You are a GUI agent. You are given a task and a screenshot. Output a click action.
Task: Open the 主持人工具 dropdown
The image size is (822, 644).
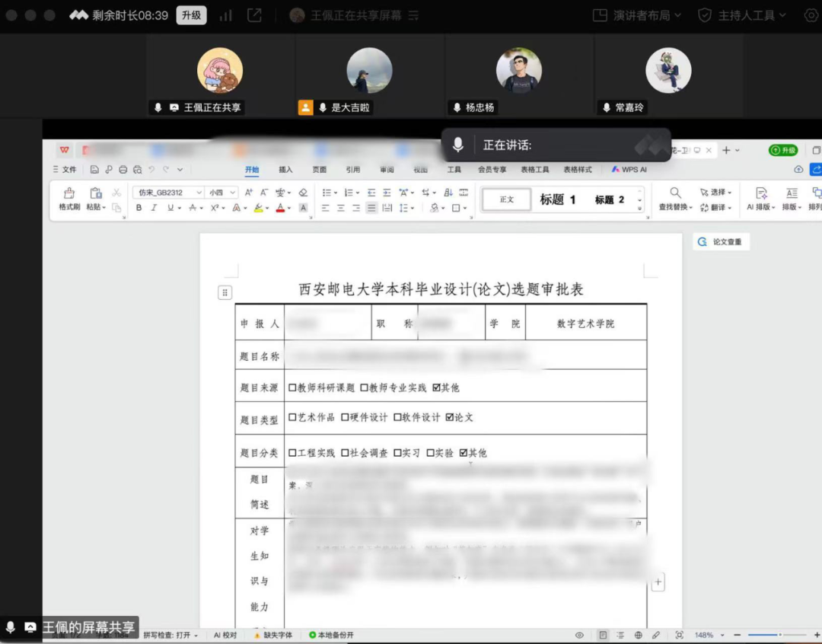point(742,15)
